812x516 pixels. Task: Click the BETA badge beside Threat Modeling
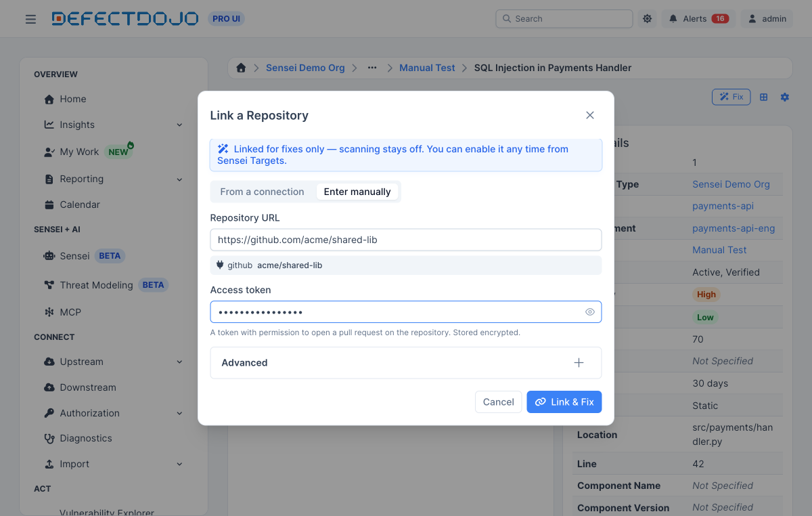tap(153, 285)
